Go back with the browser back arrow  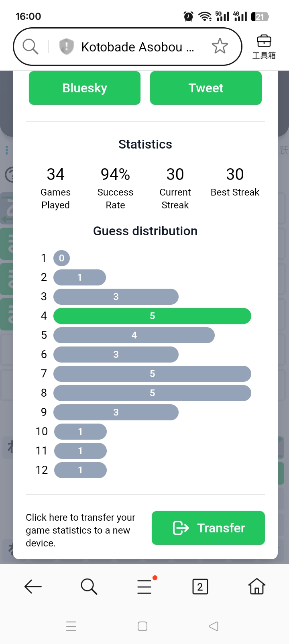coord(33,587)
